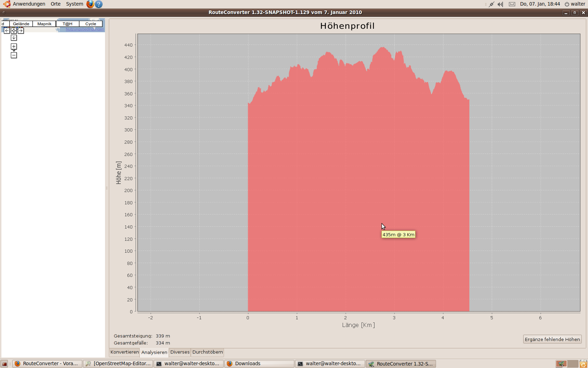Expand the Orte menu
The height and width of the screenshot is (368, 588).
[x=55, y=4]
